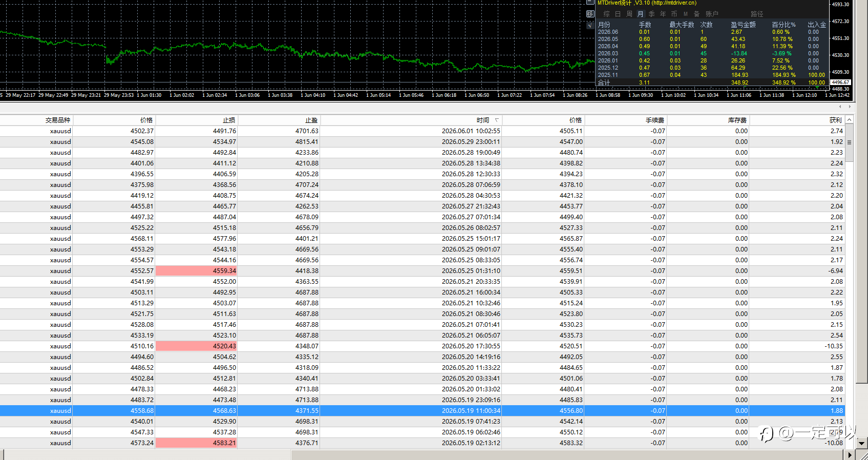Click the open price 4478.33
Image resolution: width=868 pixels, height=460 pixels.
point(142,389)
